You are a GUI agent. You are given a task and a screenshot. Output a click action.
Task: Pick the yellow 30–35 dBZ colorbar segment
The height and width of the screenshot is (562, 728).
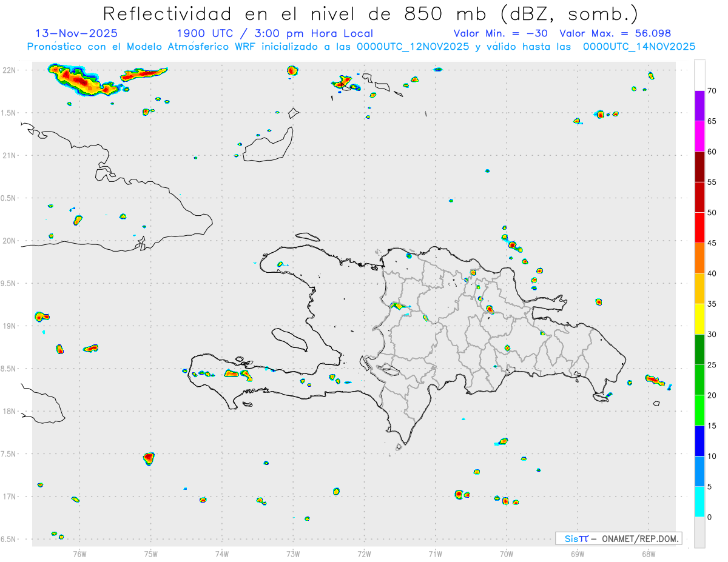tap(699, 319)
